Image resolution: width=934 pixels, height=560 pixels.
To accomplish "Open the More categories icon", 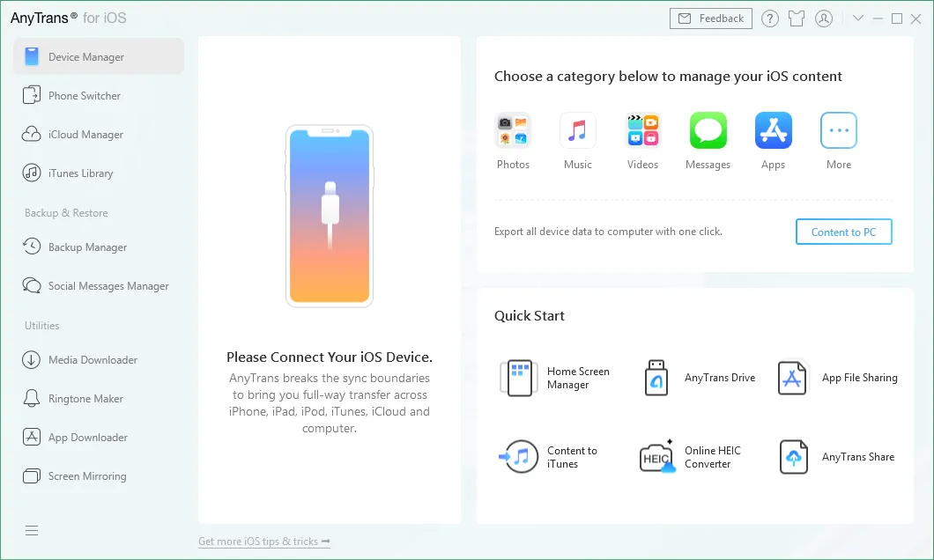I will [x=839, y=130].
